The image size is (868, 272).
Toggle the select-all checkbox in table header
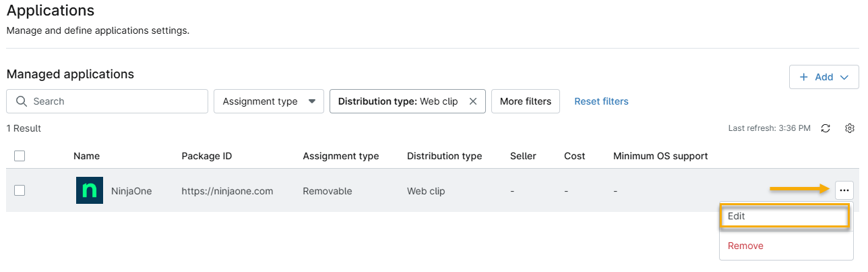pyautogui.click(x=20, y=156)
